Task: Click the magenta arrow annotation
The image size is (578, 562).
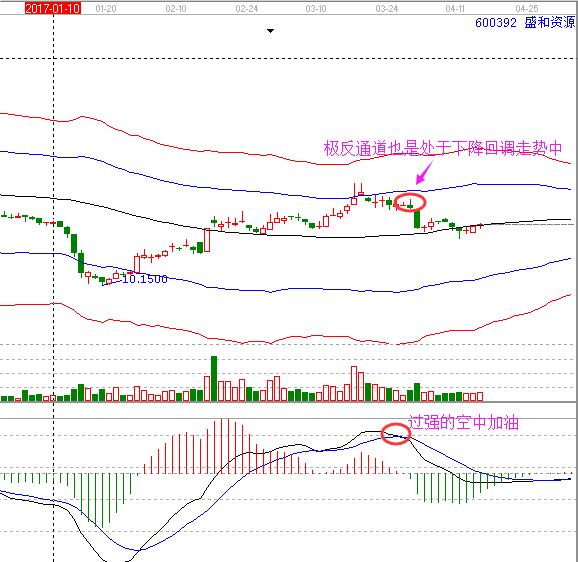Action: (424, 173)
